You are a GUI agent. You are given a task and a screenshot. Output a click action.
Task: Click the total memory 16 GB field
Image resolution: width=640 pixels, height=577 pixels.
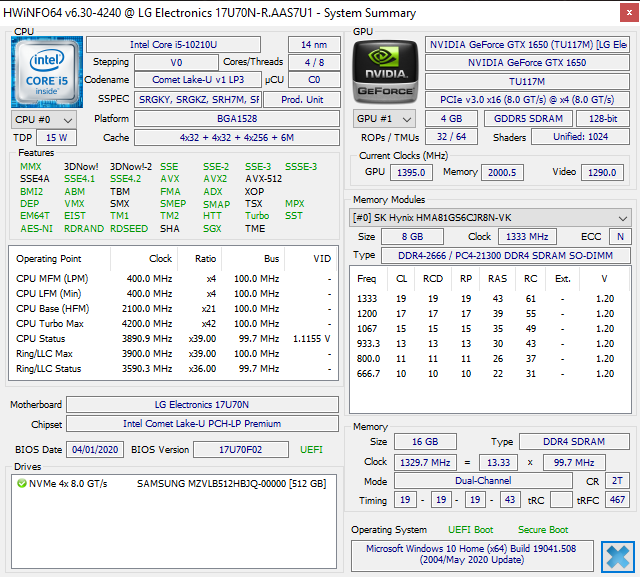coord(425,442)
